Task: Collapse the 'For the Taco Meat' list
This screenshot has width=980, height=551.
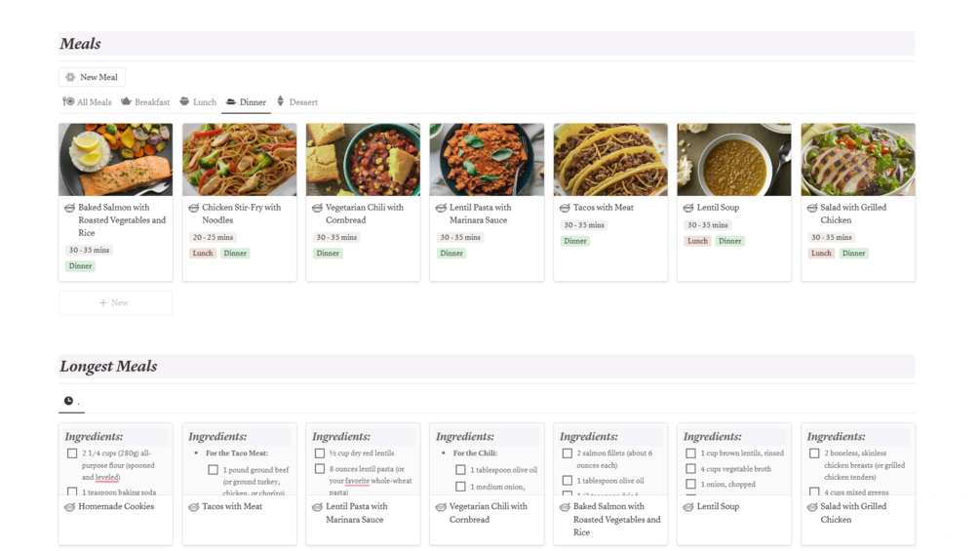Action: point(197,453)
